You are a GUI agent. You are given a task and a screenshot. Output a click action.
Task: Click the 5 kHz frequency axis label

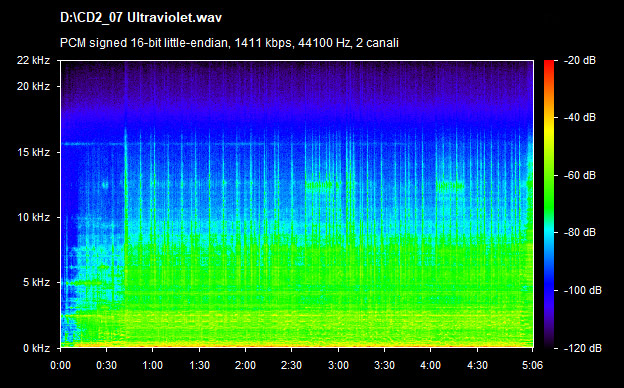pyautogui.click(x=36, y=282)
